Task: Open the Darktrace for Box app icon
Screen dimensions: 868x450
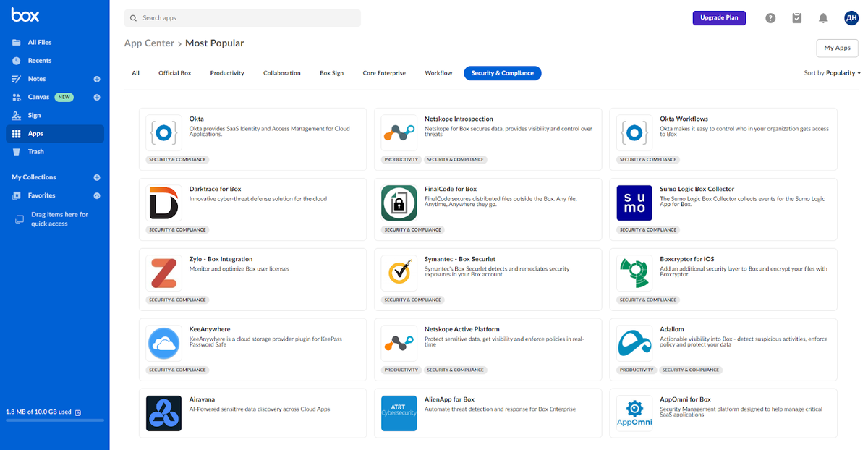Action: (163, 203)
